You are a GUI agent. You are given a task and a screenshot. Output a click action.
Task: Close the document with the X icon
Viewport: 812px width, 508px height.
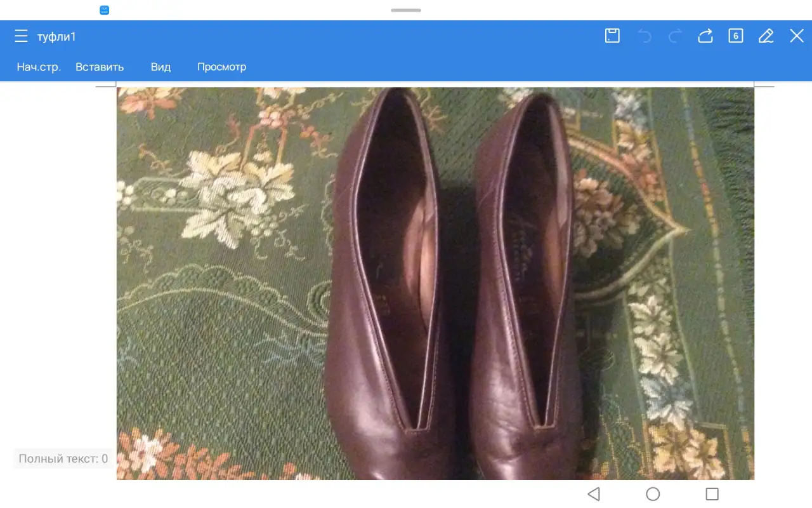(x=797, y=36)
